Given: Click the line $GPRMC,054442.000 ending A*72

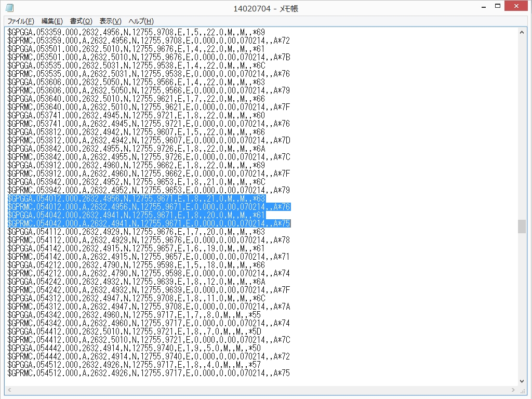Looking at the screenshot, I should click(x=149, y=356).
